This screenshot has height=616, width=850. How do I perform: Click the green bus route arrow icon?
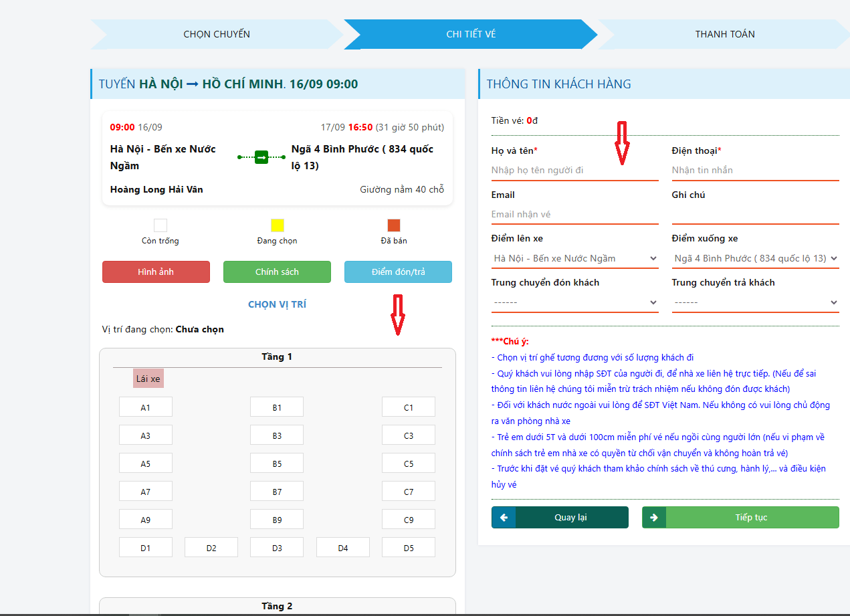[261, 157]
